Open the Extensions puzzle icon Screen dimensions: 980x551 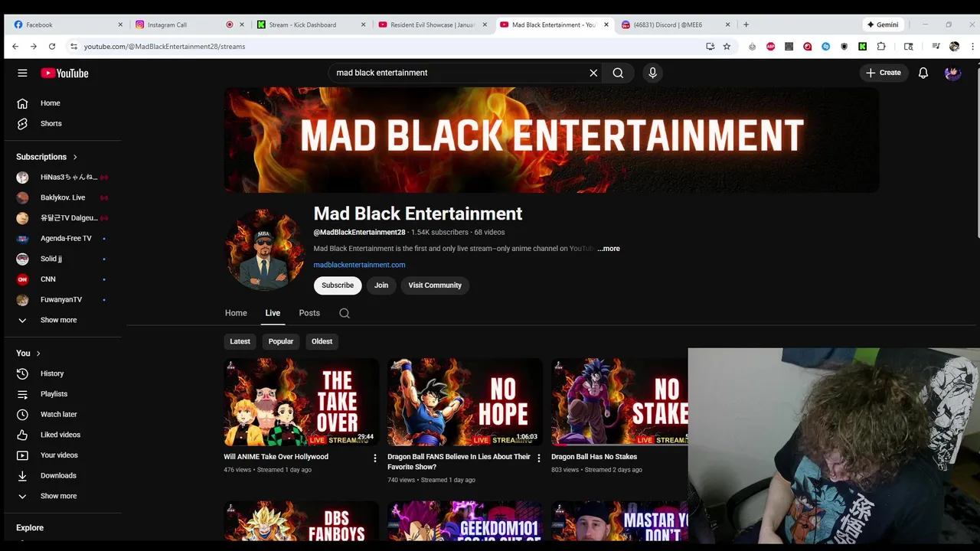click(x=881, y=47)
